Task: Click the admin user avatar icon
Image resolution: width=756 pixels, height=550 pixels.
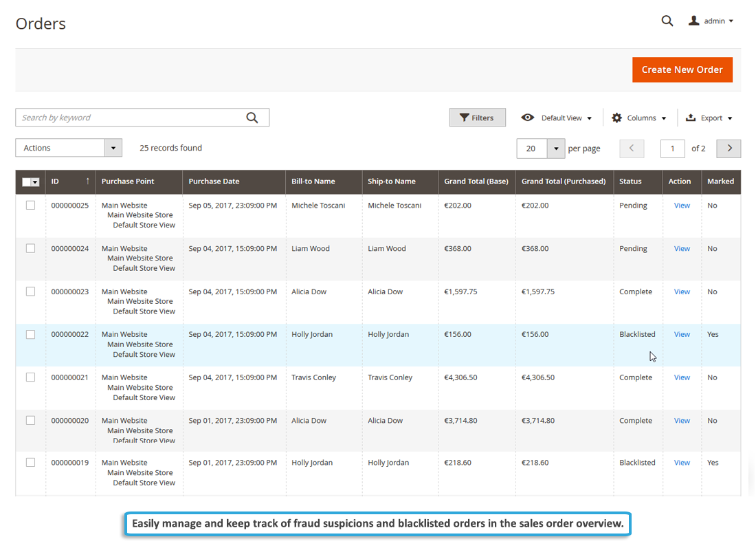Action: coord(694,20)
